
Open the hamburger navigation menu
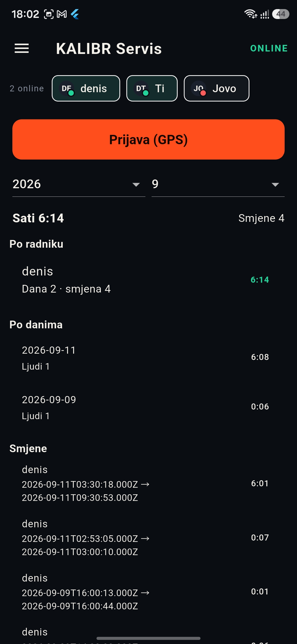(22, 48)
